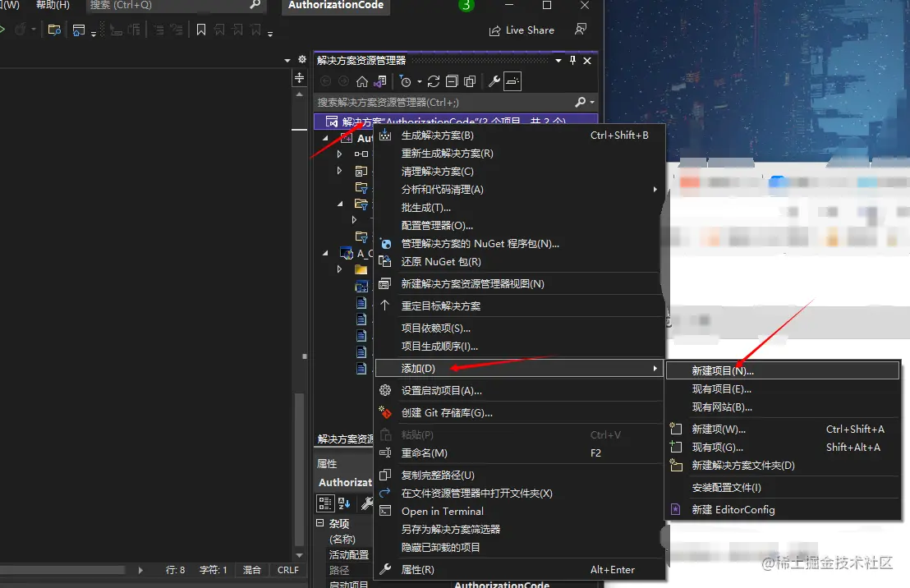Click the magnifier in the Ctrl+Q search box

[x=255, y=7]
